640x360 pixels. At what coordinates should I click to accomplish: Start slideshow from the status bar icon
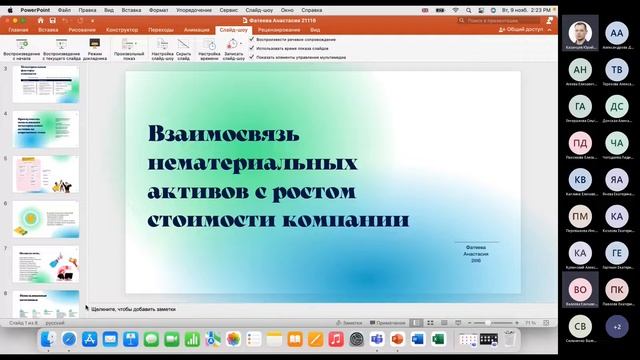point(458,323)
